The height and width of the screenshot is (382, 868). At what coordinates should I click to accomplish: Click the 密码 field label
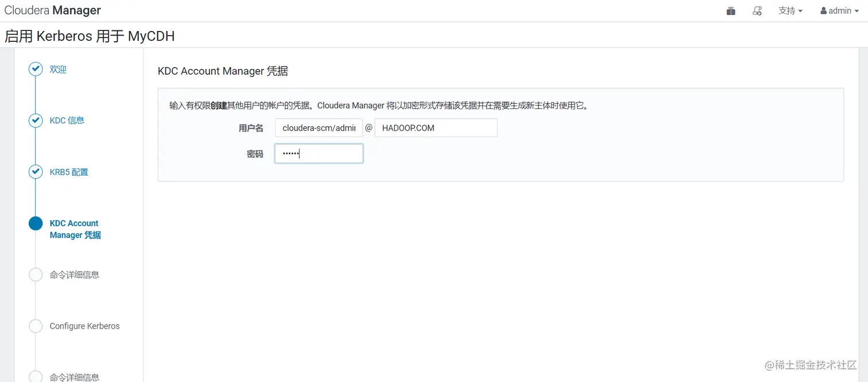(x=255, y=154)
